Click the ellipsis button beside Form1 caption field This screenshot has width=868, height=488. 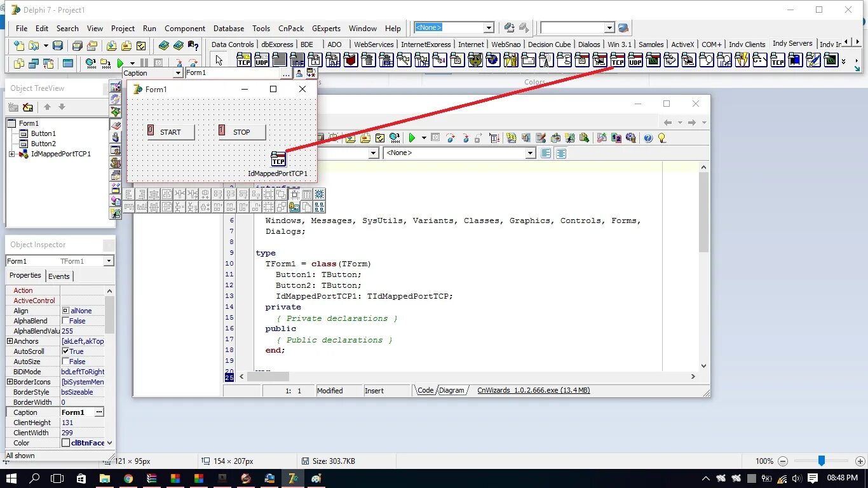pyautogui.click(x=286, y=73)
